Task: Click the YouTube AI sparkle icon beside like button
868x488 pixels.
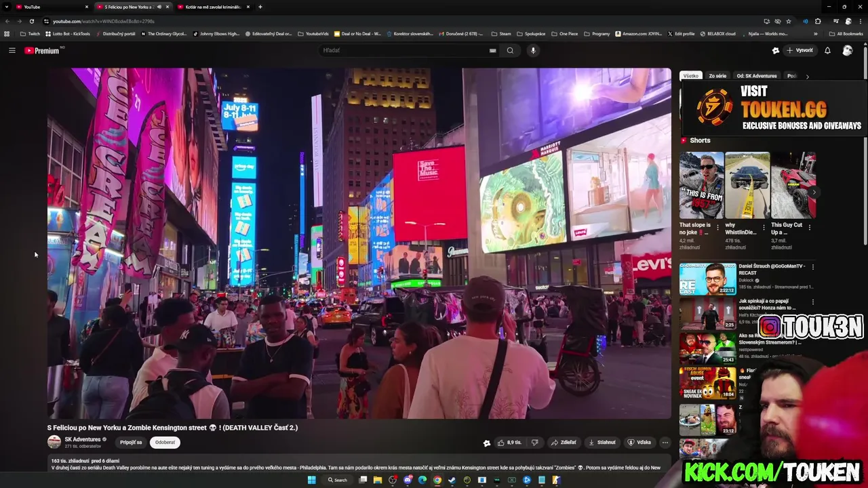Action: pos(486,443)
